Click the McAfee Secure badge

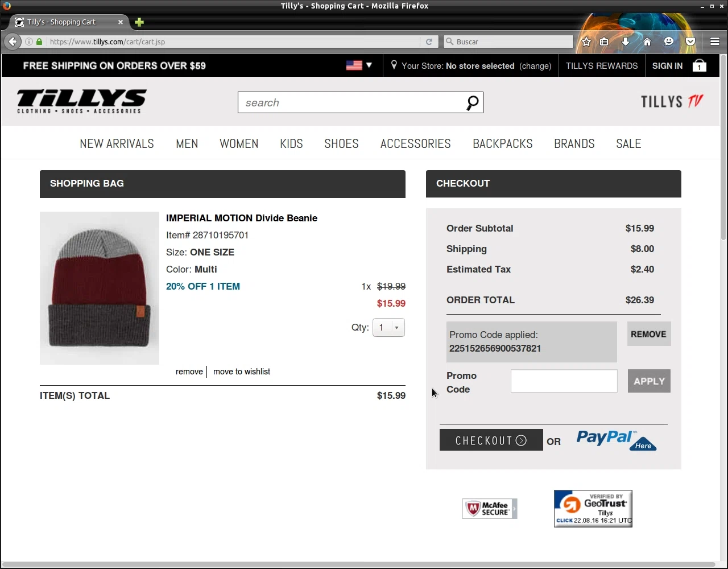[490, 509]
